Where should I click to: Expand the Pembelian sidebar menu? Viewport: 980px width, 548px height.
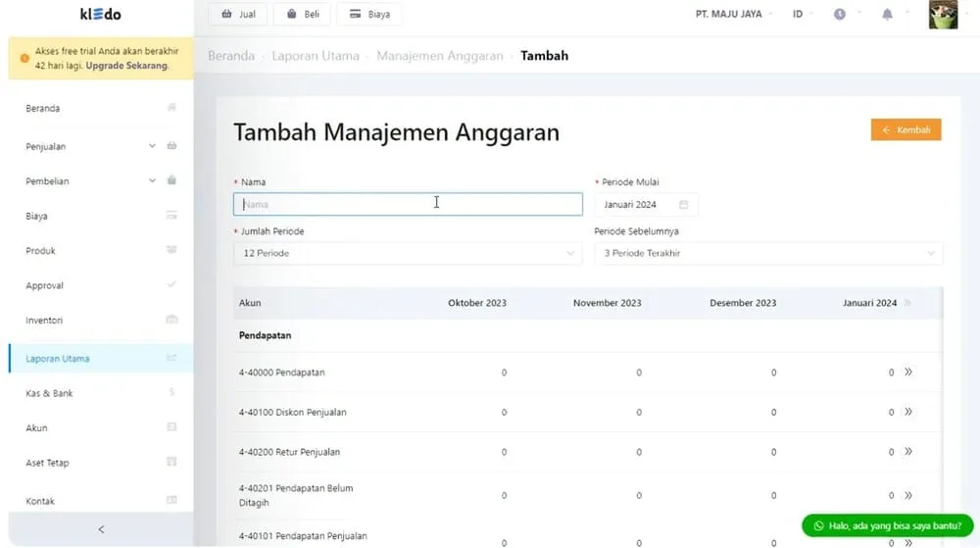pyautogui.click(x=100, y=181)
